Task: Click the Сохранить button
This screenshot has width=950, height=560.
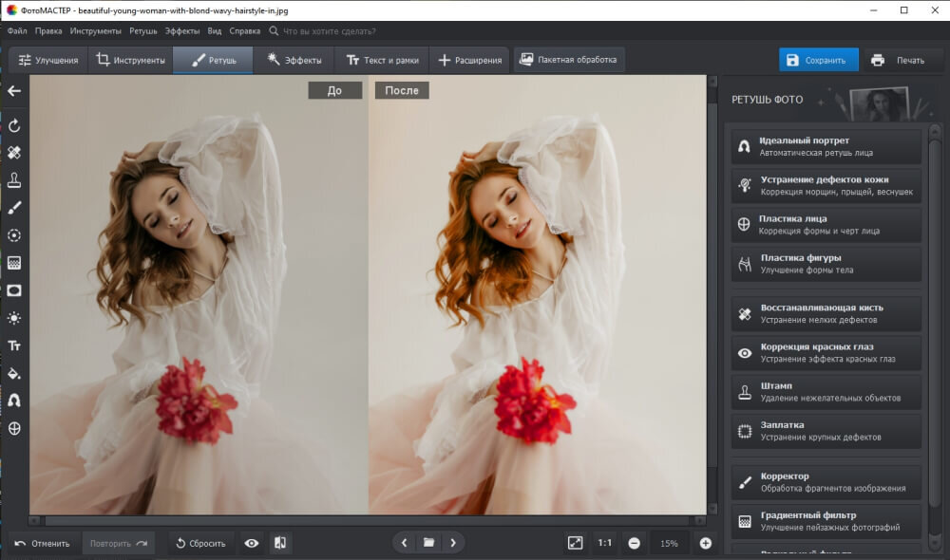Action: (818, 60)
